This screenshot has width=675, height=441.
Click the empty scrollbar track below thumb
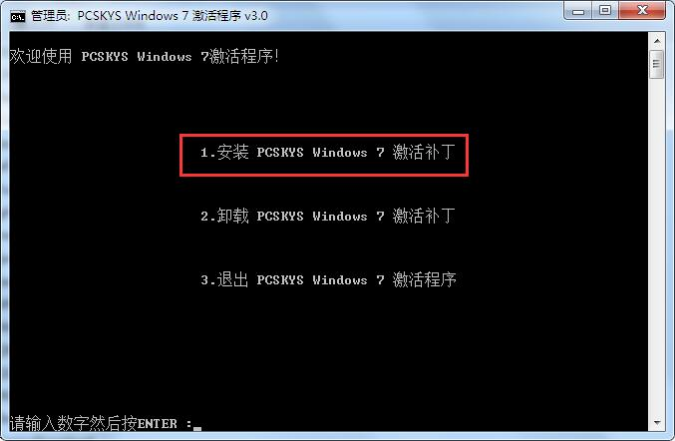point(657,247)
